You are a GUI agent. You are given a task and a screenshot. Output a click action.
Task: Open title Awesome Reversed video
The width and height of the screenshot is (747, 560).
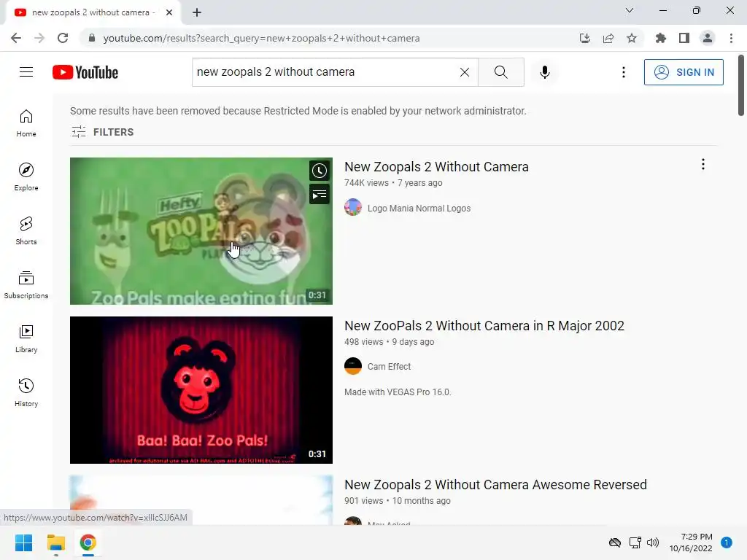tap(495, 485)
